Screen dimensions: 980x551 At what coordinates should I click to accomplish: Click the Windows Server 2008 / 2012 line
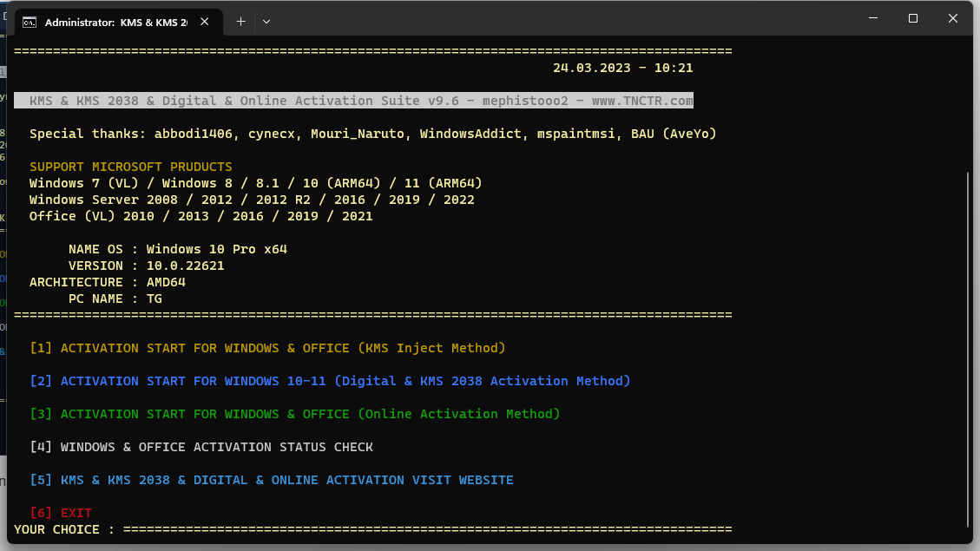click(252, 200)
